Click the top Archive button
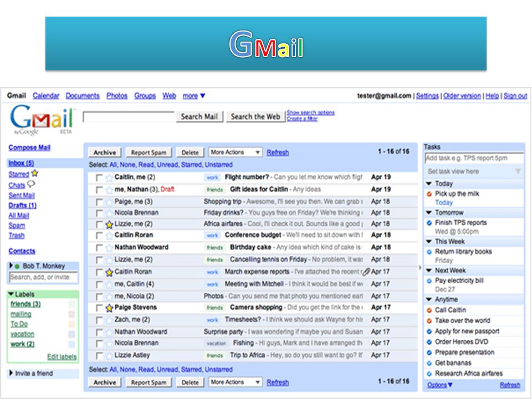This screenshot has width=532, height=399. [x=105, y=153]
